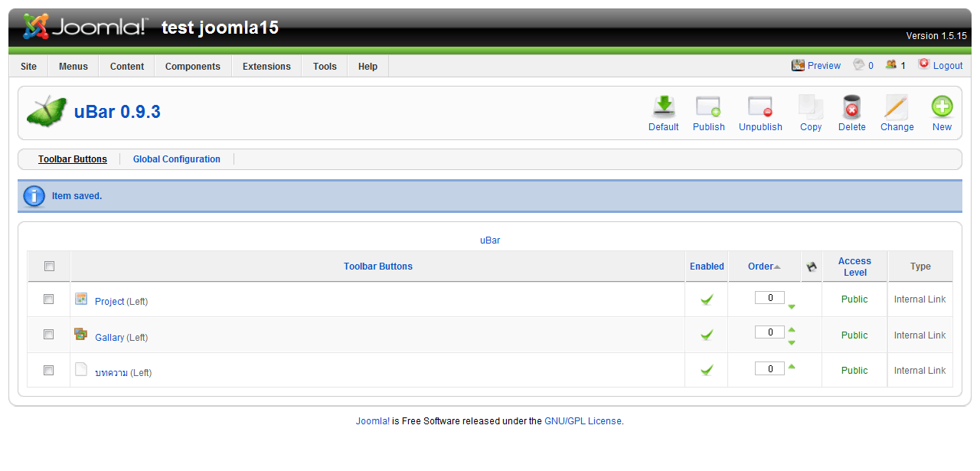Open the Site menu

pos(28,67)
